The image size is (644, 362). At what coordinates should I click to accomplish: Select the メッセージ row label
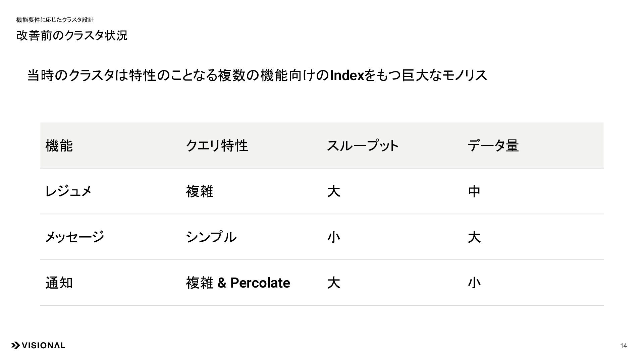(74, 237)
